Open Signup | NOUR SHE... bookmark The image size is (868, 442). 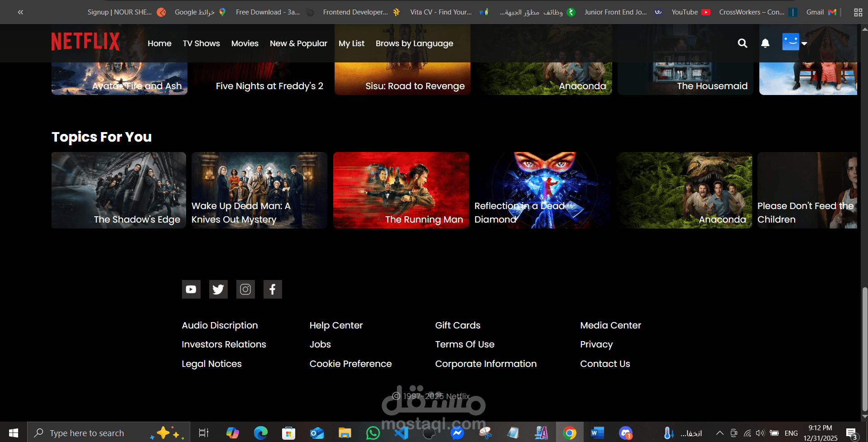point(127,12)
